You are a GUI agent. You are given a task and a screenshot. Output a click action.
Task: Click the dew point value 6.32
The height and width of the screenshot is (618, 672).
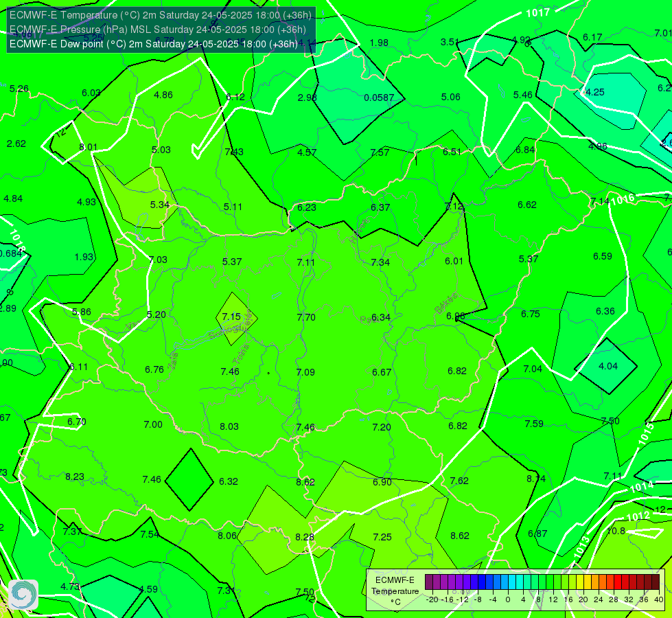229,481
